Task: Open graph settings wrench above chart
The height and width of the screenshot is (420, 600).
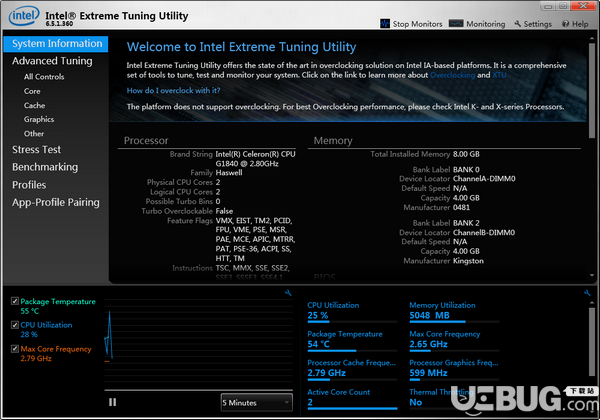Action: click(288, 293)
